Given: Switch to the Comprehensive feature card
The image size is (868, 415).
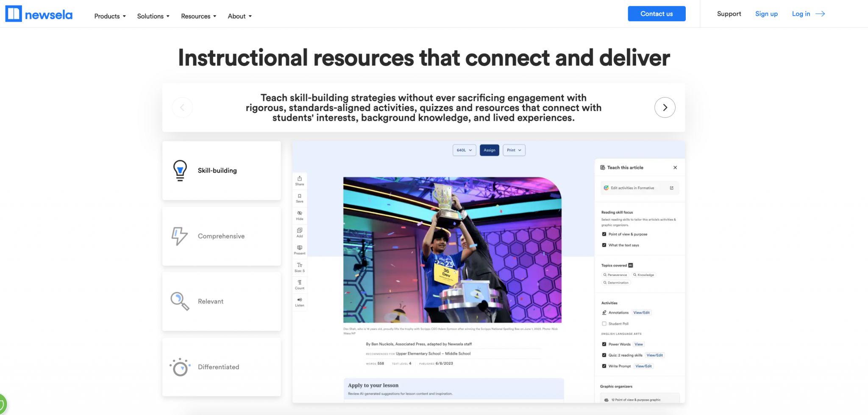Looking at the screenshot, I should click(x=221, y=236).
